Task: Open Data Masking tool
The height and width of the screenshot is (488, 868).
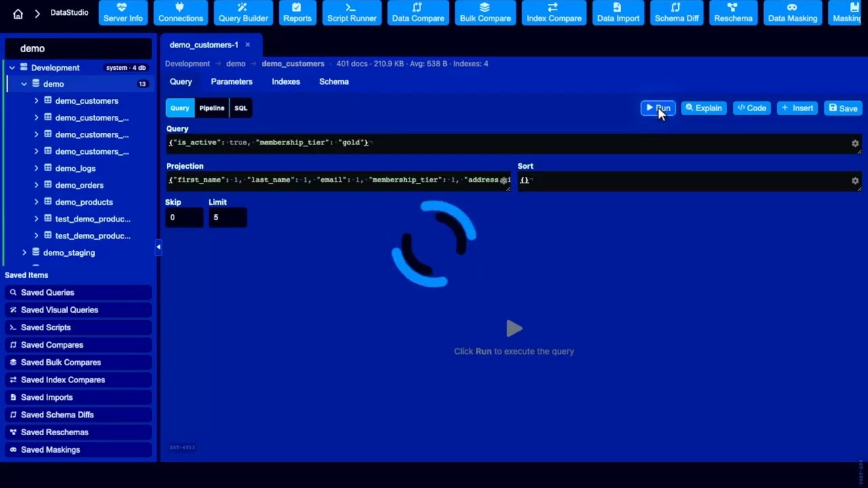Action: point(792,13)
